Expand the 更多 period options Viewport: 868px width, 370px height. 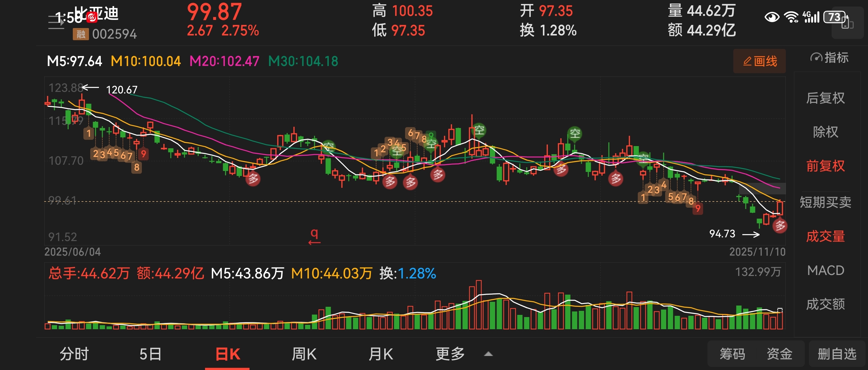(x=450, y=354)
